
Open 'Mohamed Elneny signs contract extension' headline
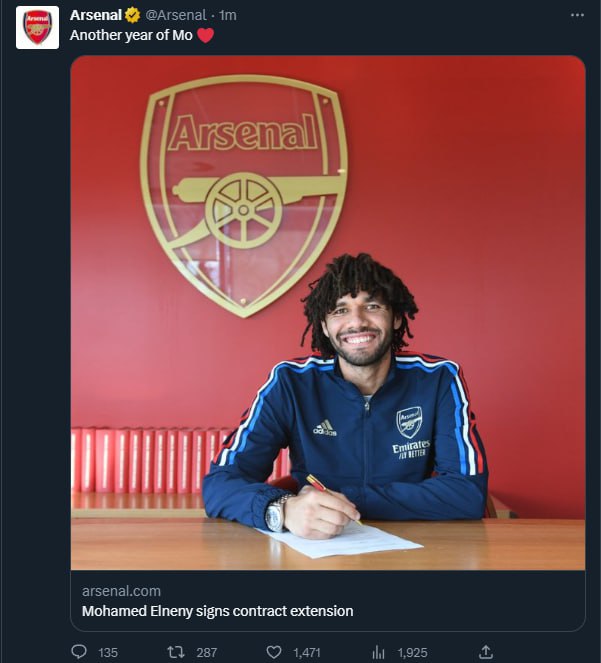click(217, 610)
